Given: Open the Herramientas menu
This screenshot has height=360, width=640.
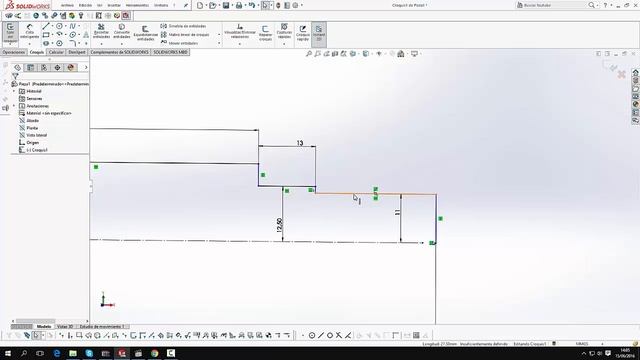Looking at the screenshot, I should pyautogui.click(x=137, y=5).
